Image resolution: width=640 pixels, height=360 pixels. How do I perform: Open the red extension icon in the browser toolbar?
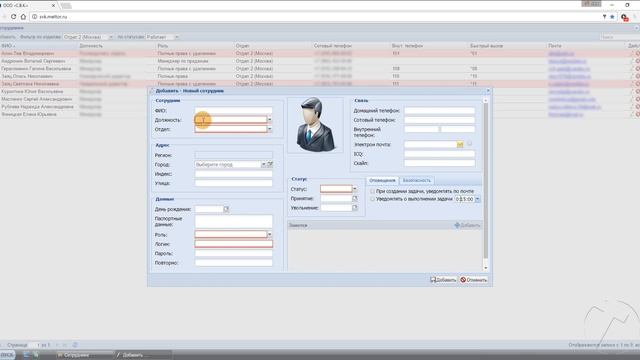click(624, 17)
